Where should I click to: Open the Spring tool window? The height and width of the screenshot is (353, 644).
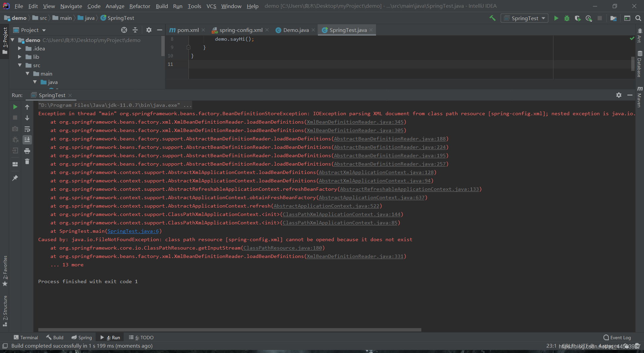[82, 338]
